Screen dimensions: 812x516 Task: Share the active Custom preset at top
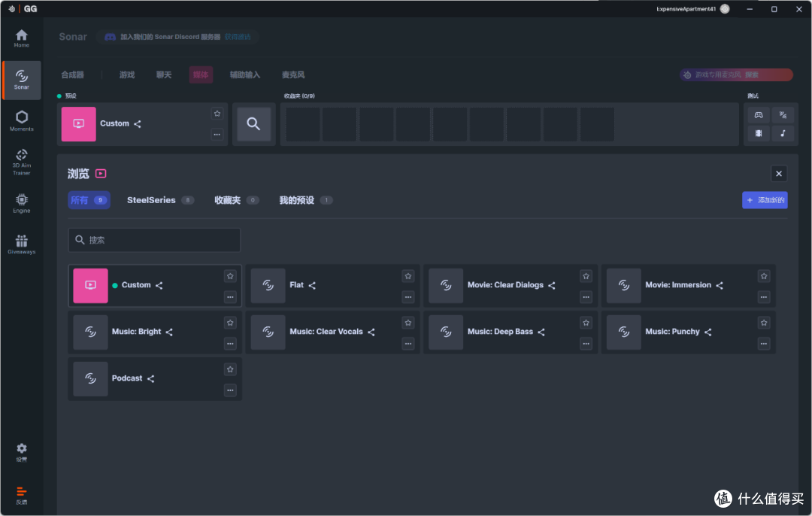coord(138,124)
